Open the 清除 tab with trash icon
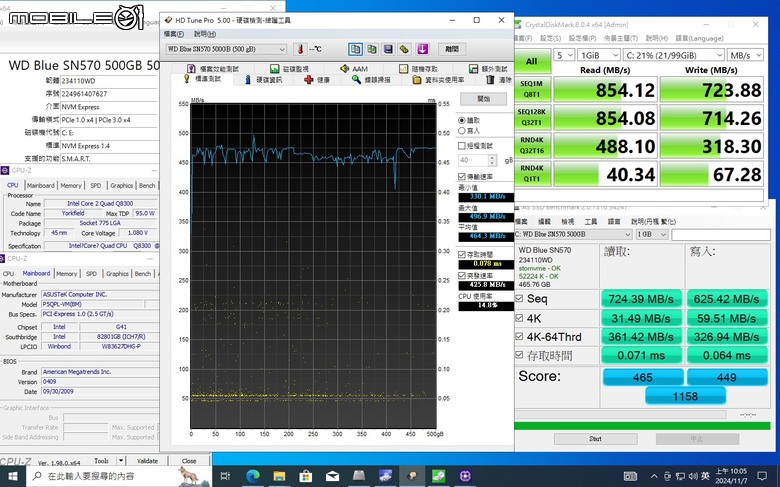 click(x=499, y=80)
